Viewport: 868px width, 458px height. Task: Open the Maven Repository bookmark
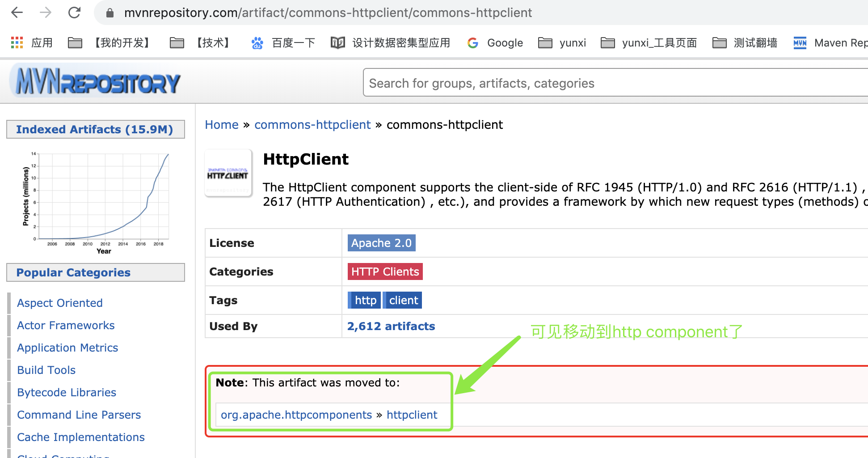(830, 42)
